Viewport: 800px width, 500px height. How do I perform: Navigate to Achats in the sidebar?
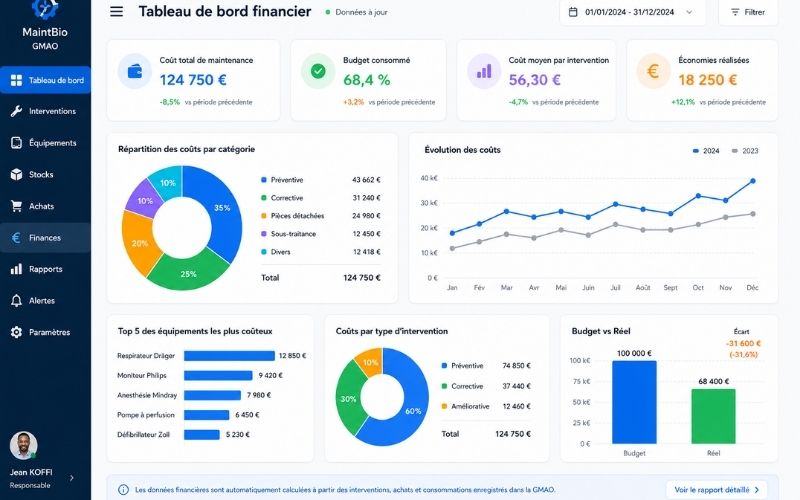[45, 206]
